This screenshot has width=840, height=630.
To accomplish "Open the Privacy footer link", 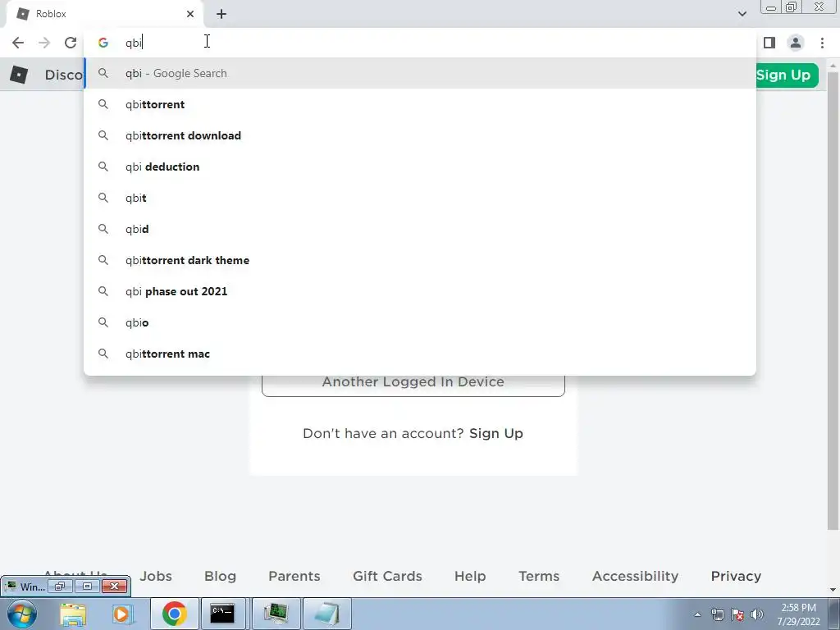I will [736, 576].
